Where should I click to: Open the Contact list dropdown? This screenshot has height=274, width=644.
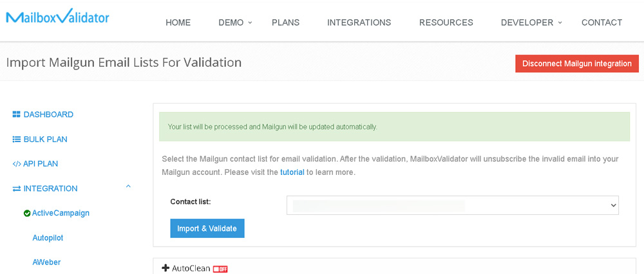pos(453,205)
